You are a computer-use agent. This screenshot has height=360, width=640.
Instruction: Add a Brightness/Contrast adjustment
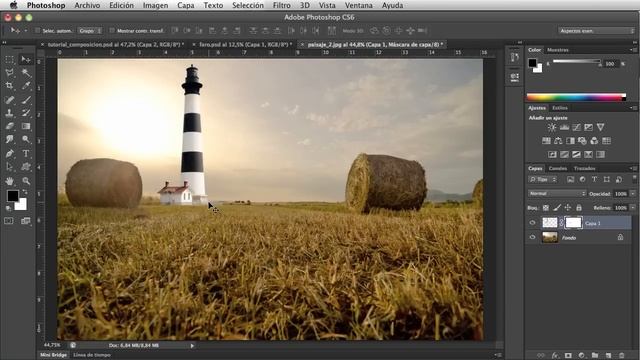(x=552, y=127)
